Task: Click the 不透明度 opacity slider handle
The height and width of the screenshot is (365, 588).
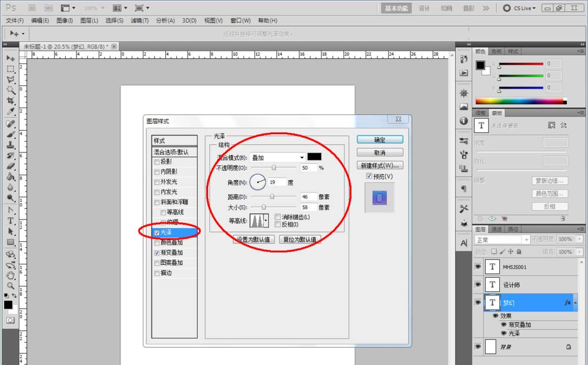Action: (x=274, y=167)
